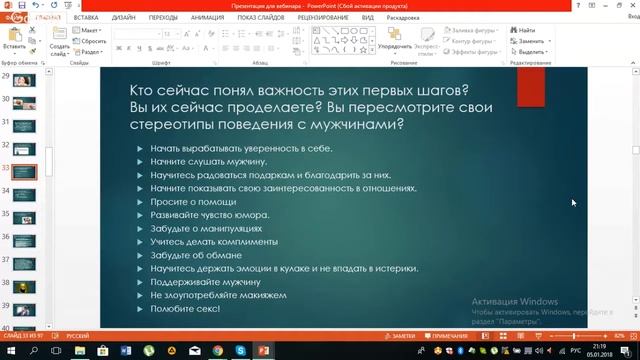This screenshot has width=640, height=360.
Task: Click the Redo/Repeat icon in title bar
Action: [54, 5]
